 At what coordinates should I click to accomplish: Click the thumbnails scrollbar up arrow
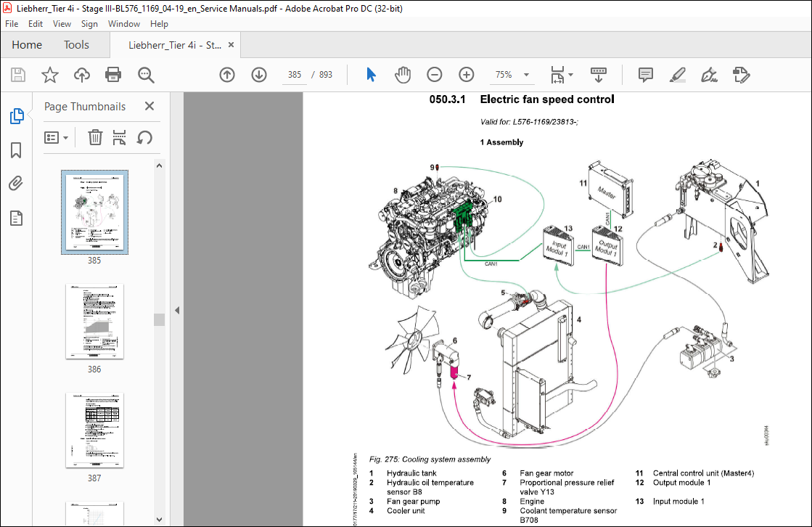(159, 166)
